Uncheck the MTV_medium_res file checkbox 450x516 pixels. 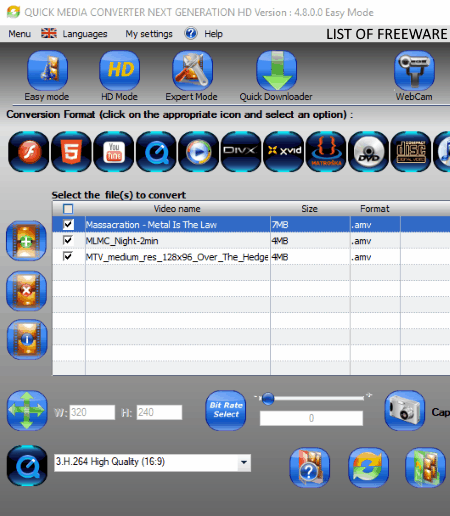click(x=68, y=256)
